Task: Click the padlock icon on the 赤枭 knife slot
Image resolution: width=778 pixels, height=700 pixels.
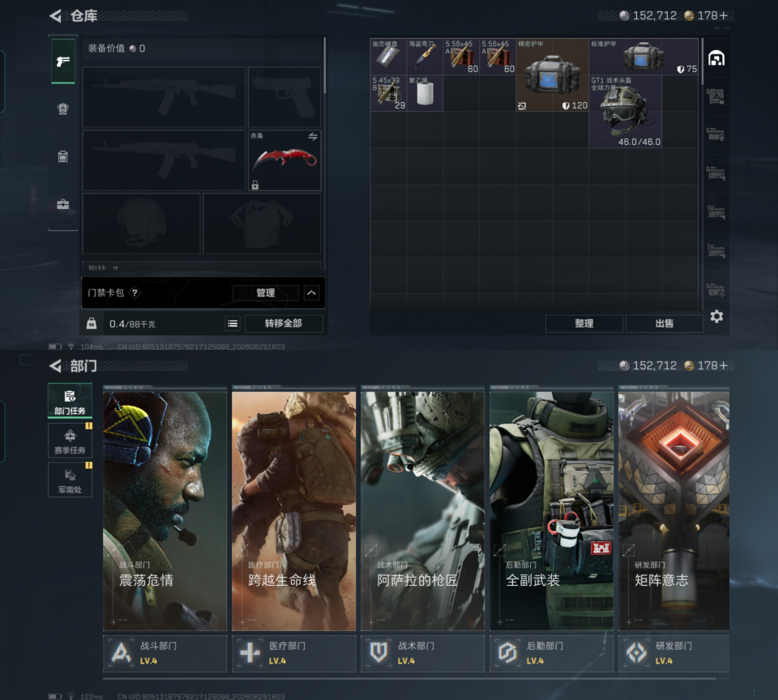Action: (x=255, y=185)
